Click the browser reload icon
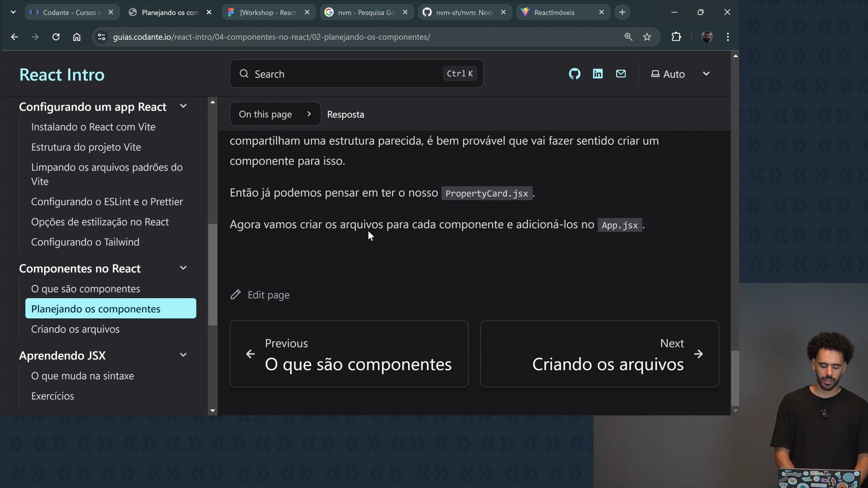The width and height of the screenshot is (868, 488). (x=56, y=37)
